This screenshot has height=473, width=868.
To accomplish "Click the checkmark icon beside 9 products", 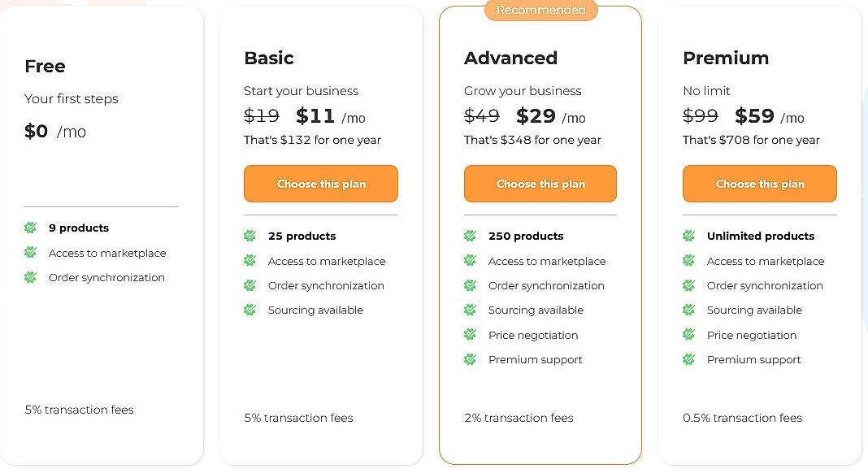I will point(30,228).
